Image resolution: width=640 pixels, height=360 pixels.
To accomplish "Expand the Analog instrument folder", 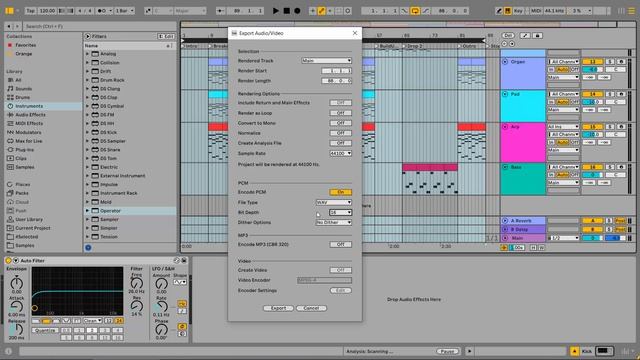I will point(87,54).
